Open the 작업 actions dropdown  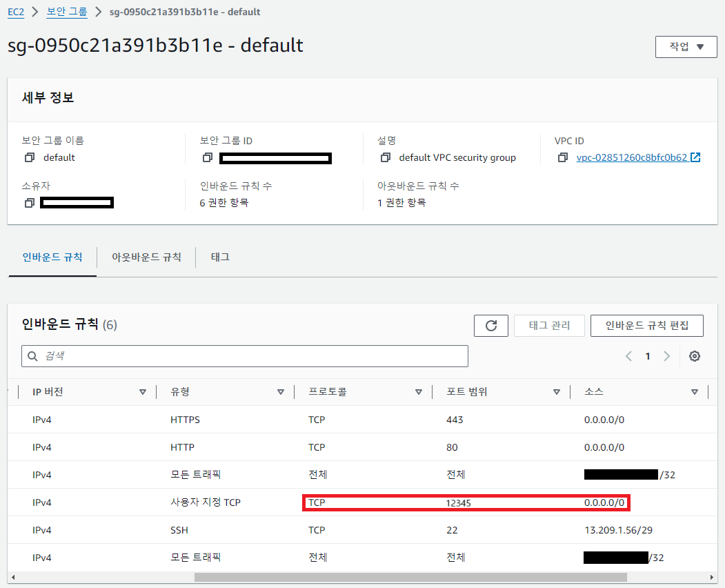686,46
